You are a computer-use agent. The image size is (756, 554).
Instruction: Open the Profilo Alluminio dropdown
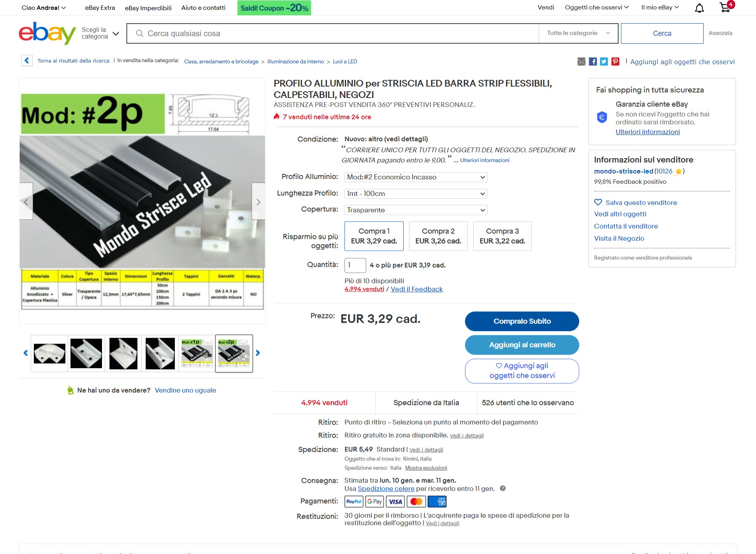click(416, 177)
